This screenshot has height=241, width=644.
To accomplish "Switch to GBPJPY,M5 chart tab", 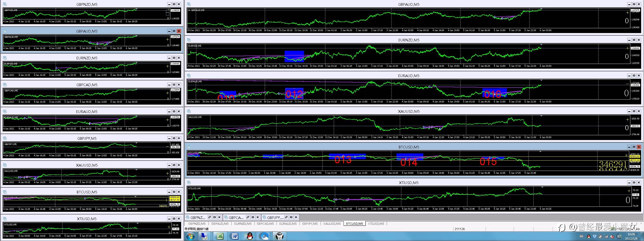I will pos(310,224).
